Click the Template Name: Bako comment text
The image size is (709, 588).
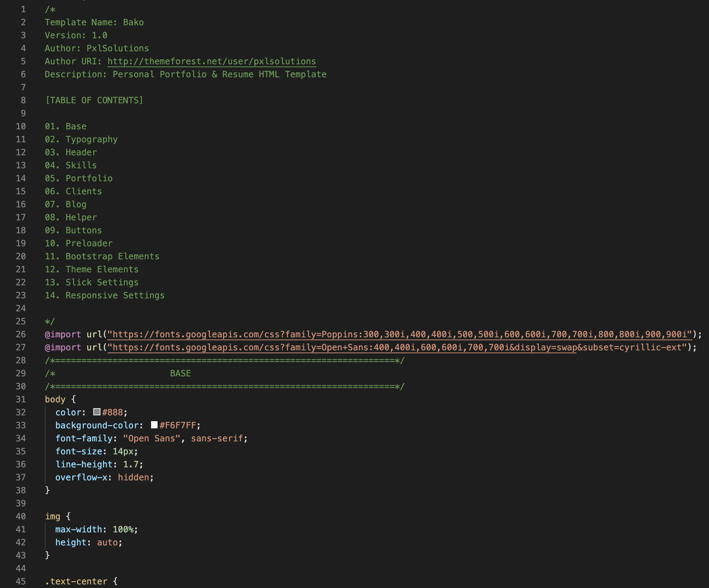pyautogui.click(x=94, y=22)
